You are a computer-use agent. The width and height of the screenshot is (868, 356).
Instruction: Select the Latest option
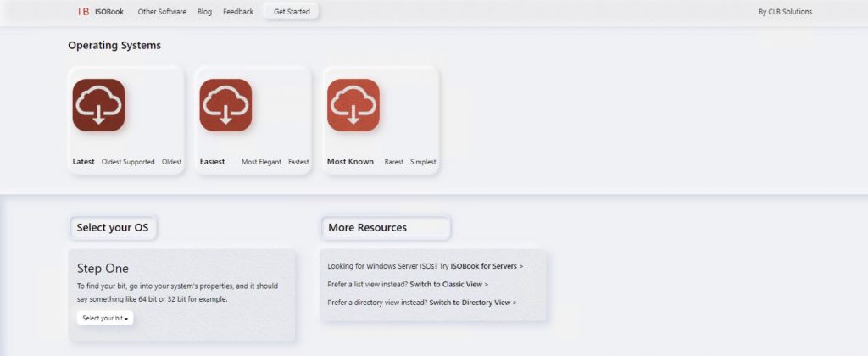[x=84, y=162]
